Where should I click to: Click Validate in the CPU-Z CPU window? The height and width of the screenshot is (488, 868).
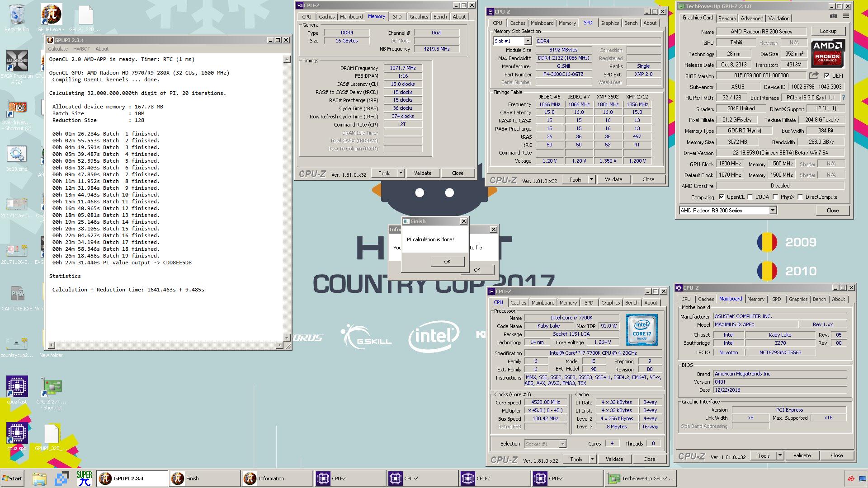pos(614,459)
